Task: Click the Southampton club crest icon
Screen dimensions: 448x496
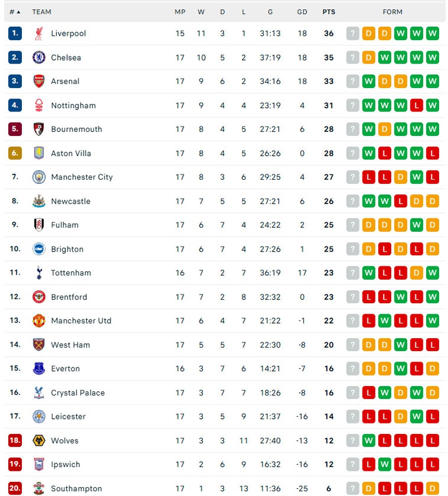Action: tap(39, 488)
